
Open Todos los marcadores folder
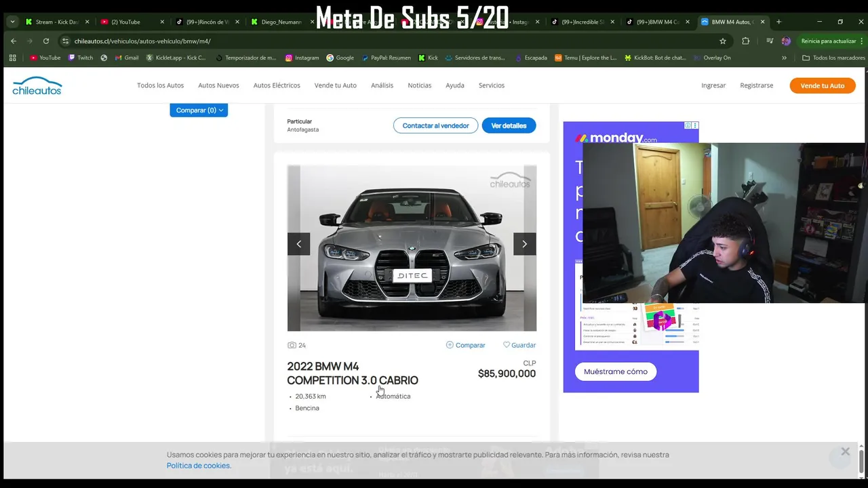point(833,58)
